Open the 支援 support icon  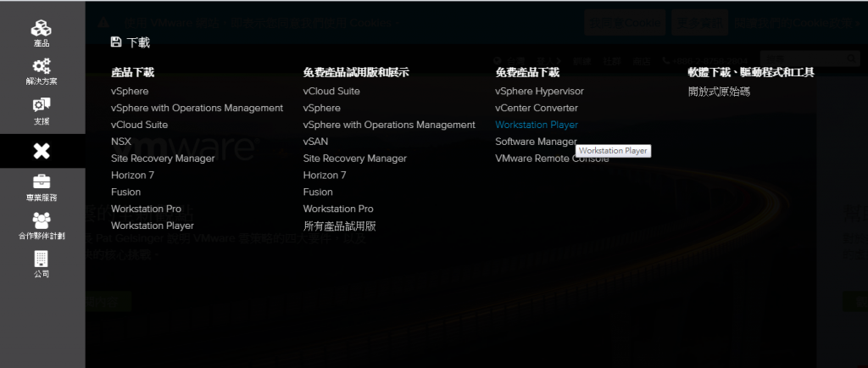(x=42, y=105)
